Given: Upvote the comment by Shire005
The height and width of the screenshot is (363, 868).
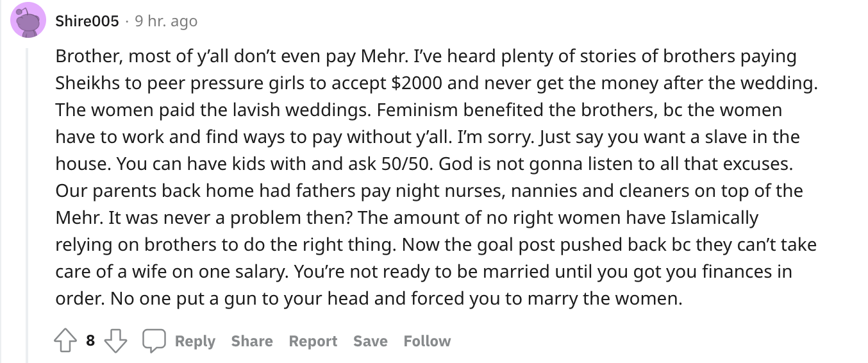Looking at the screenshot, I should pyautogui.click(x=65, y=341).
